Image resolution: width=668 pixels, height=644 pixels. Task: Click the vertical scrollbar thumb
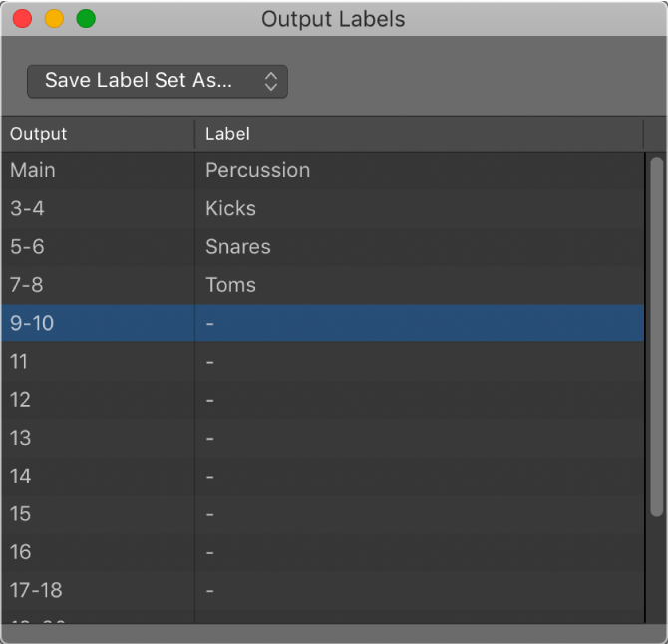click(x=655, y=335)
